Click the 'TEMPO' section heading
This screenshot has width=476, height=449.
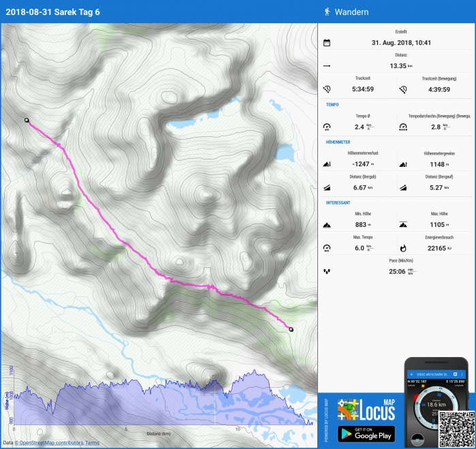(332, 104)
